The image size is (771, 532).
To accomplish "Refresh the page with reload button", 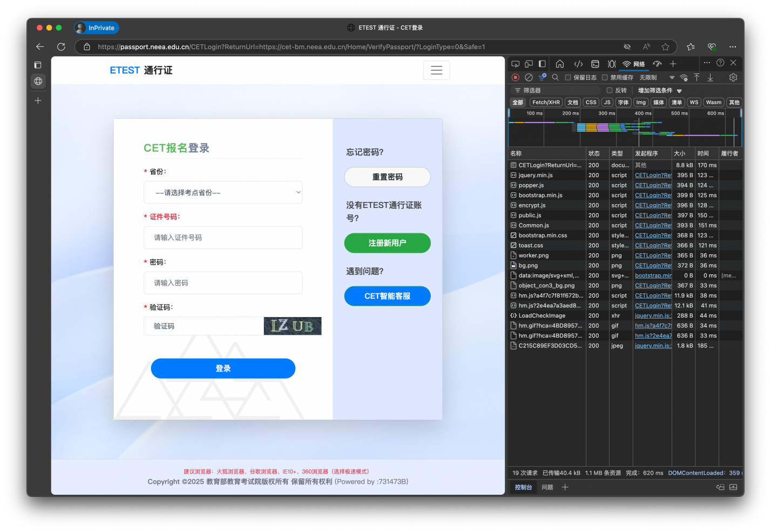I will pyautogui.click(x=61, y=47).
